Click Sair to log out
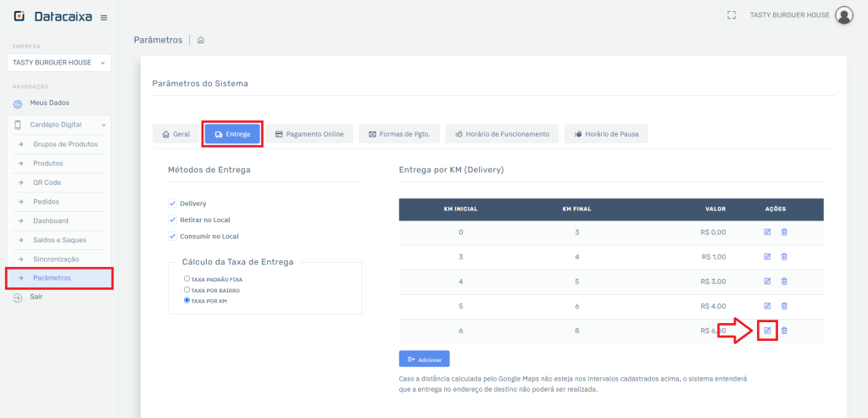868x418 pixels. coord(36,297)
